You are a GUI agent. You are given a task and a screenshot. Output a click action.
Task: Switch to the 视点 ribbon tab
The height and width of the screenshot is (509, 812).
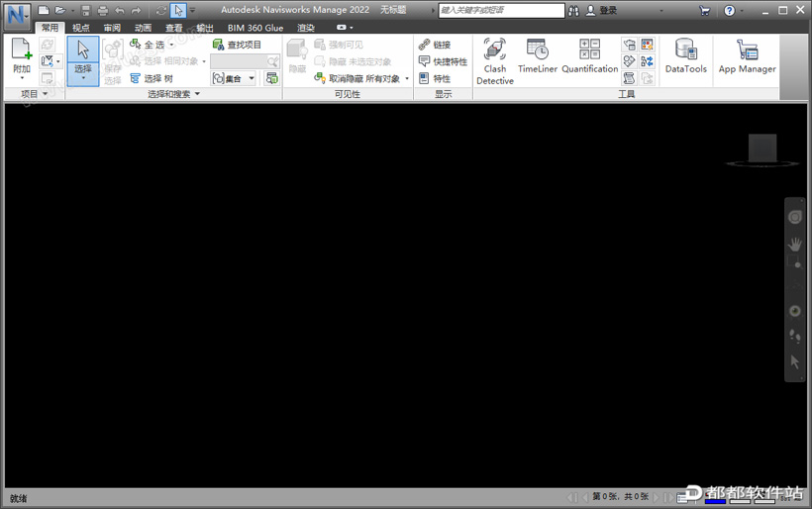tap(81, 28)
